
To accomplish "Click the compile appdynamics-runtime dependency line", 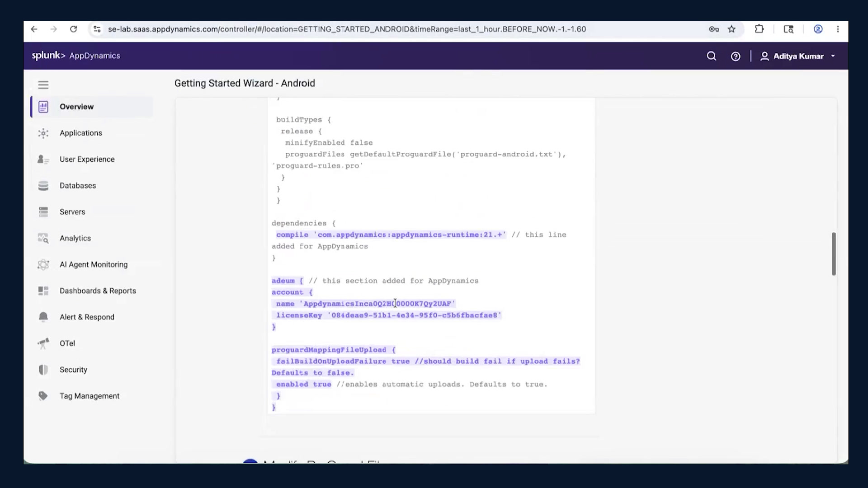I will click(x=391, y=235).
